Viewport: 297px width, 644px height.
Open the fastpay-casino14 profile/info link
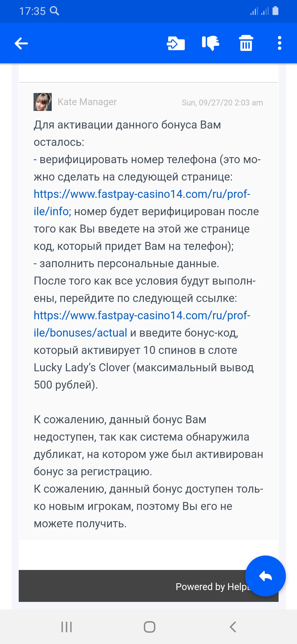click(x=142, y=203)
